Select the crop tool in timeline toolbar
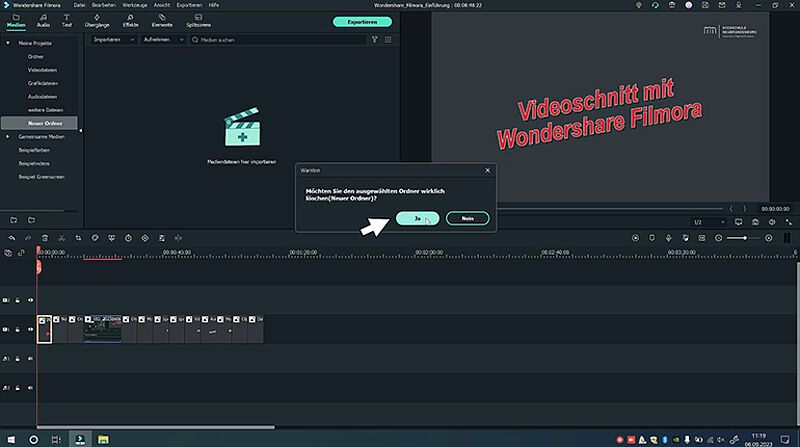 click(x=78, y=238)
